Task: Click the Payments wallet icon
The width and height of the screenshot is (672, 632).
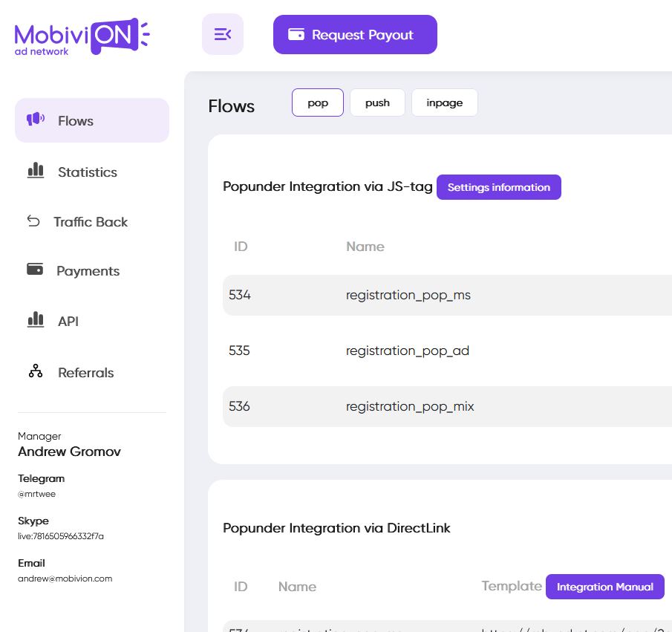Action: [35, 270]
